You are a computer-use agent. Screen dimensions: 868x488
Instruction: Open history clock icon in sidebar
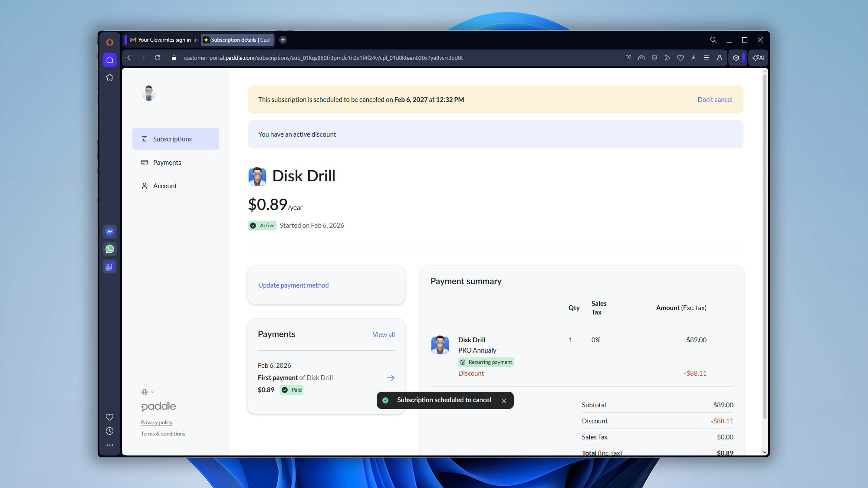[110, 431]
